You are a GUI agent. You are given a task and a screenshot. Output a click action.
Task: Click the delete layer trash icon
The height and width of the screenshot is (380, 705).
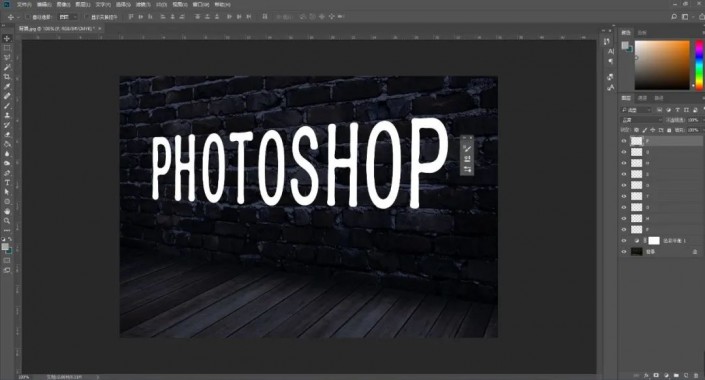point(696,375)
